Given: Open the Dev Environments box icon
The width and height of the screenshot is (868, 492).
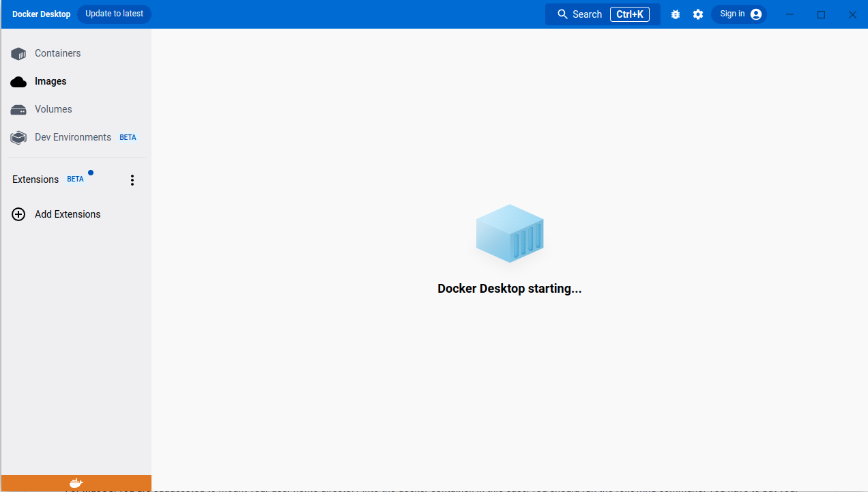Looking at the screenshot, I should coord(18,138).
